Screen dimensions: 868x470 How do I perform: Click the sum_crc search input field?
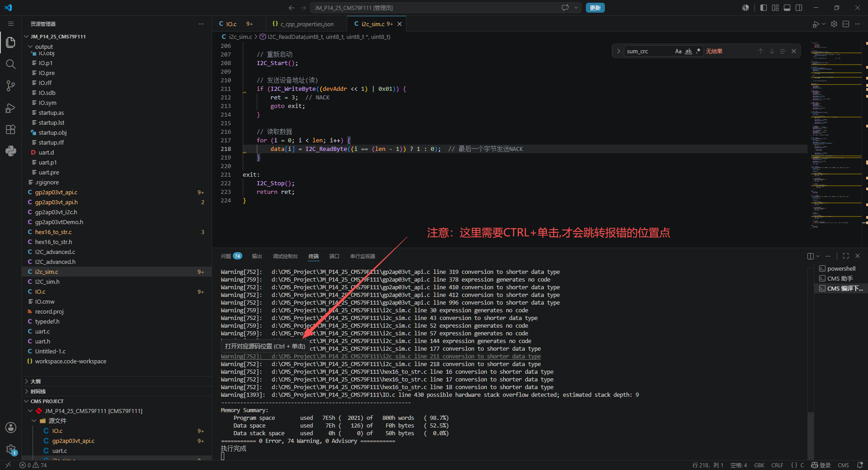(x=648, y=51)
